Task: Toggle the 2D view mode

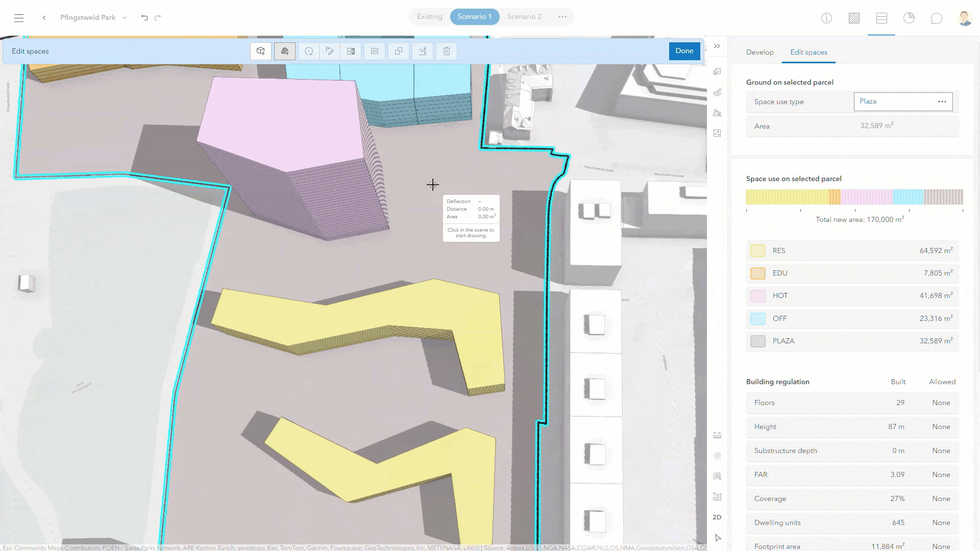Action: [717, 517]
